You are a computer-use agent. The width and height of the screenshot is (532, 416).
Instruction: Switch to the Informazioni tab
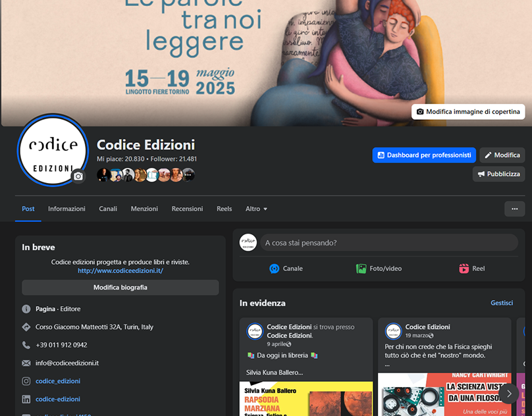pos(66,209)
